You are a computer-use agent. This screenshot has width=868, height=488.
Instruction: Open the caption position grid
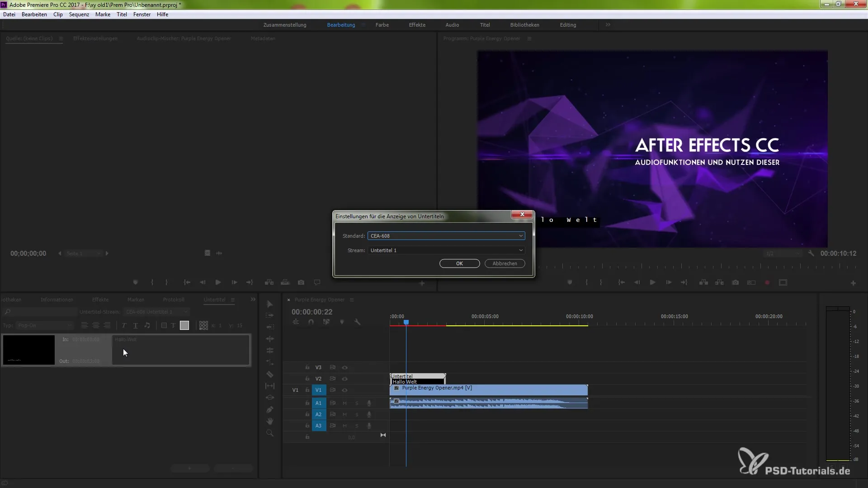203,325
